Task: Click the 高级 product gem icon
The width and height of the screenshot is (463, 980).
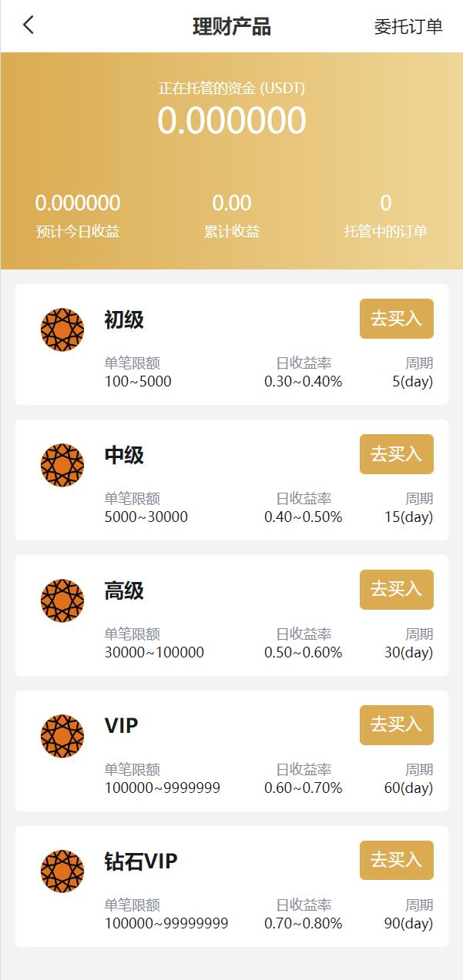Action: click(x=62, y=600)
